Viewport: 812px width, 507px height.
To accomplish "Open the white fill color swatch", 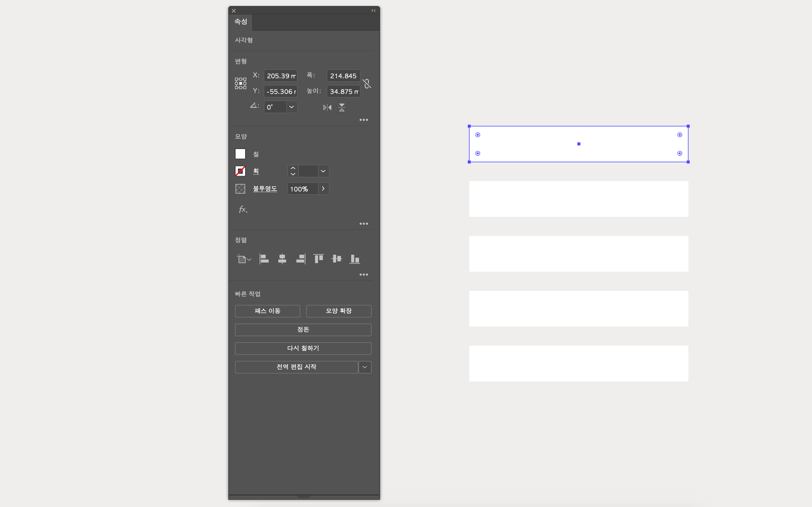I will click(240, 154).
